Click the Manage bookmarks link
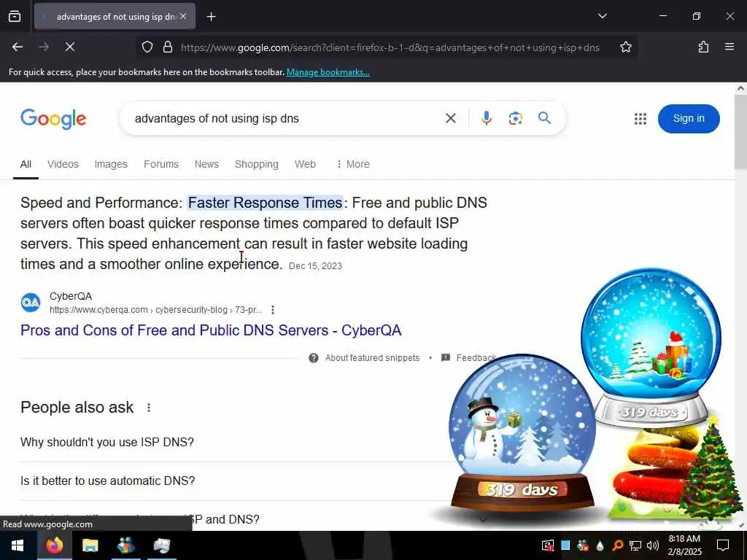This screenshot has width=747, height=560. point(328,72)
